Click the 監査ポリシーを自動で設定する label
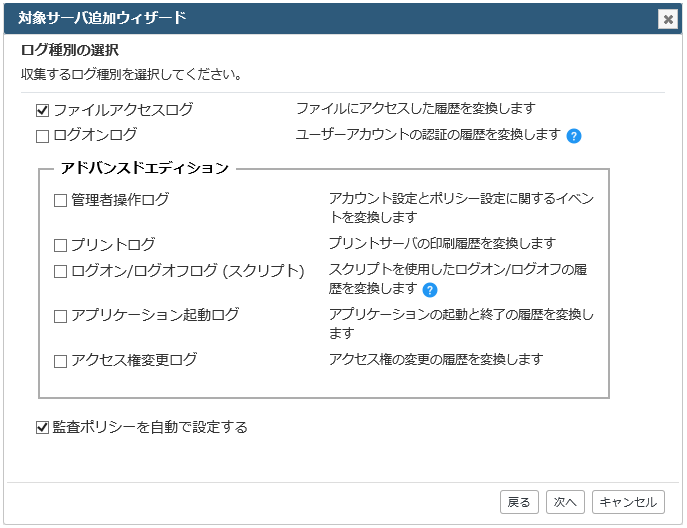 point(150,427)
